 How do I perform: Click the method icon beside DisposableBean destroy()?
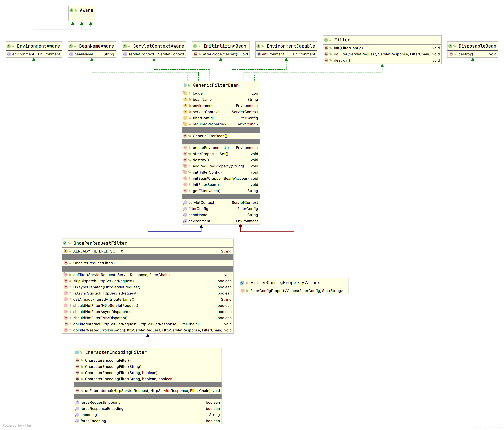point(451,54)
